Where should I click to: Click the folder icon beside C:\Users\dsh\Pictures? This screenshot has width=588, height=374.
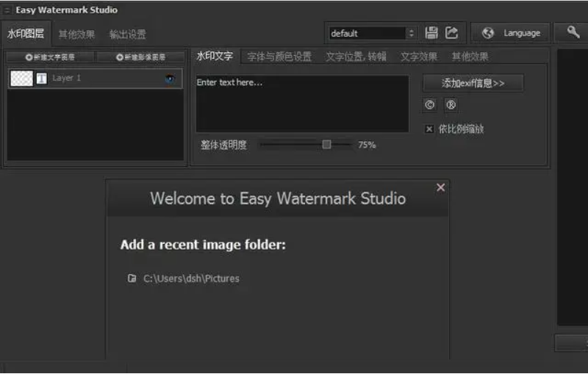tap(132, 278)
